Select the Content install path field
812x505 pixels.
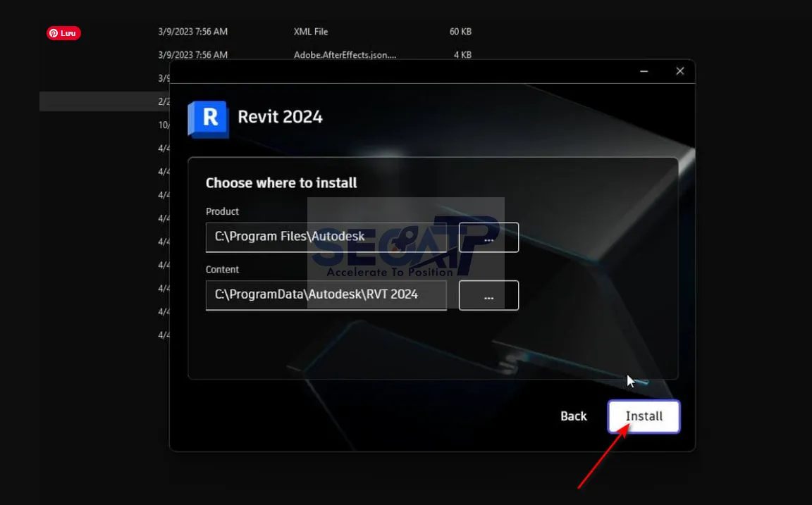(x=326, y=295)
